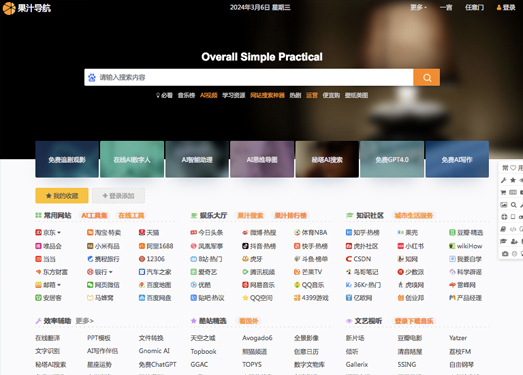Screen dimensions: 523x375
Task: Open 网页微信 site link
Action: (103, 285)
